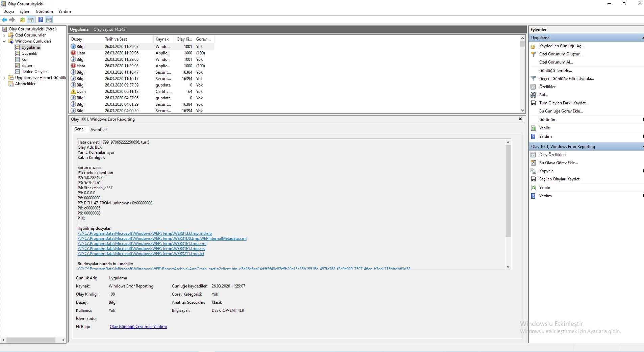Image resolution: width=644 pixels, height=352 pixels.
Task: Click Yardım under the Uygulama actions section
Action: point(545,136)
